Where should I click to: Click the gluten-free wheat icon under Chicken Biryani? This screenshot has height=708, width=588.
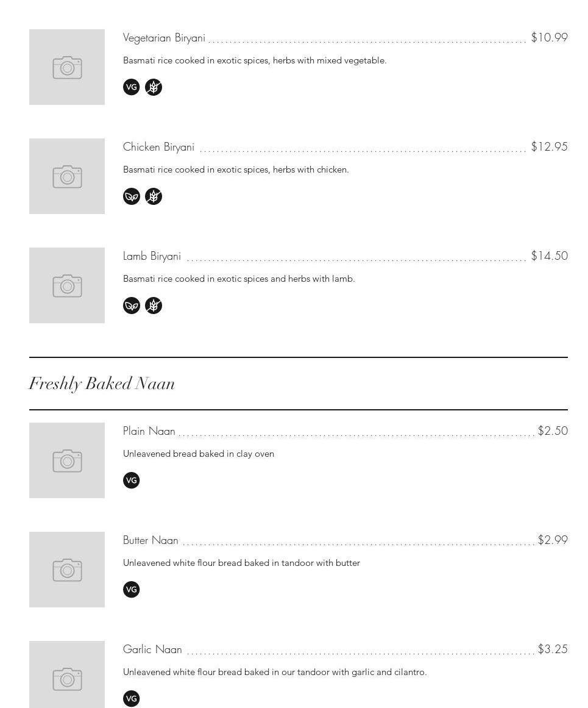point(154,196)
